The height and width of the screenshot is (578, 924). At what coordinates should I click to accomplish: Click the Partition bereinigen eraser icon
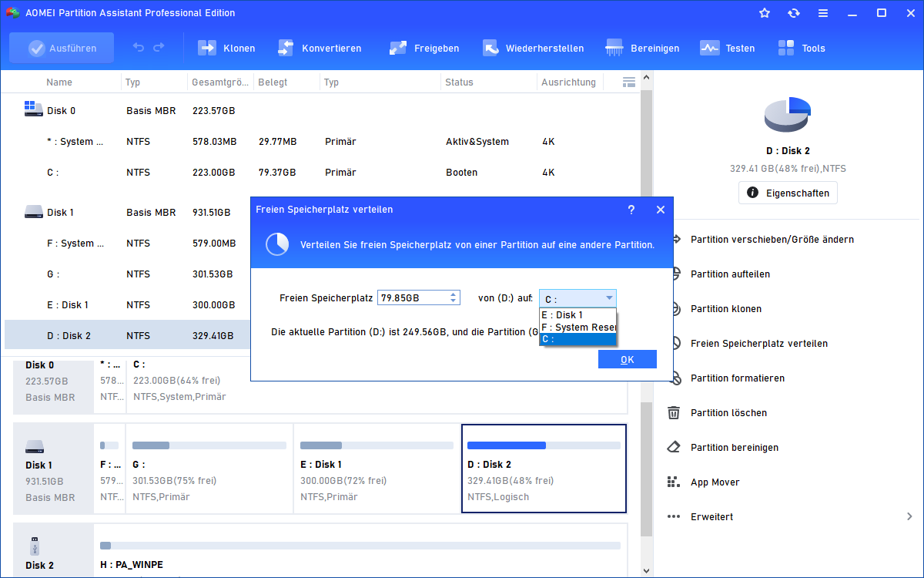coord(674,447)
